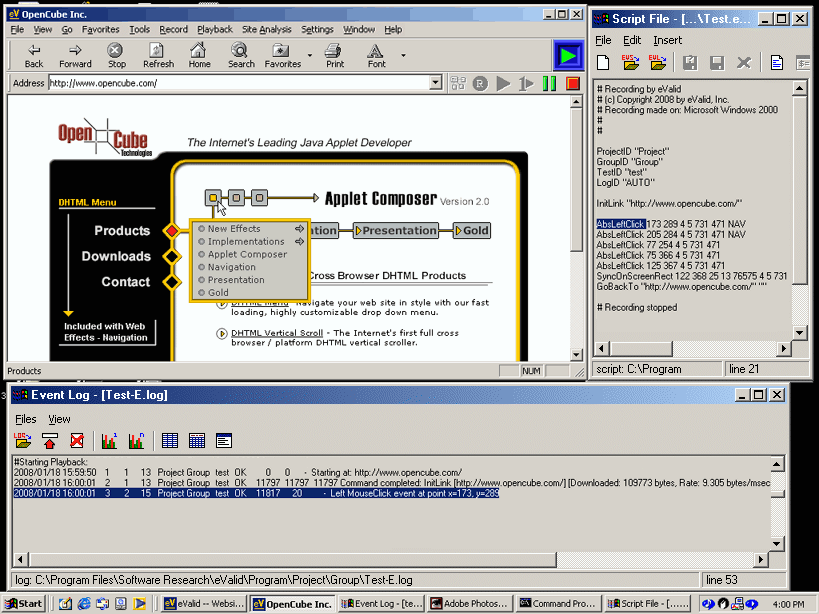Open Edit menu in Script File window
Image resolution: width=819 pixels, height=614 pixels.
point(631,40)
